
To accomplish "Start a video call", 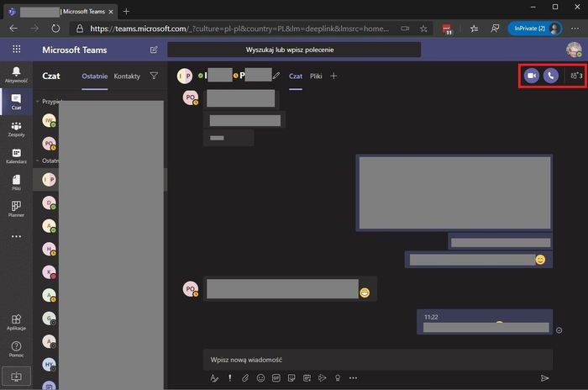I will point(532,76).
